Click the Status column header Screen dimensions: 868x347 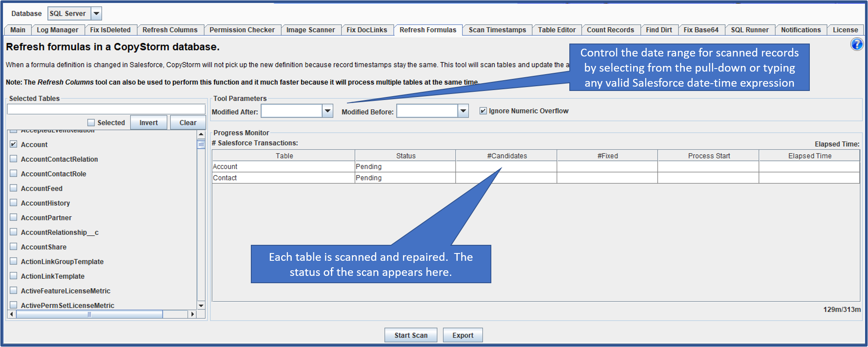[x=406, y=156]
